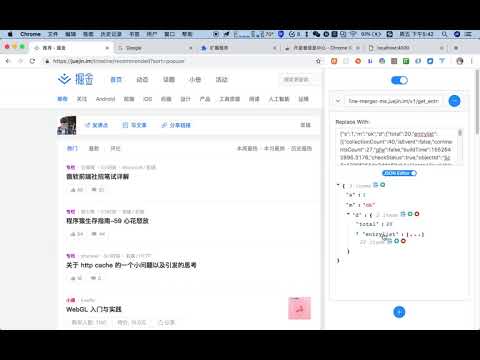Image resolution: width=480 pixels, height=360 pixels.
Task: Click the bookmark star in address bar
Action: 318,61
